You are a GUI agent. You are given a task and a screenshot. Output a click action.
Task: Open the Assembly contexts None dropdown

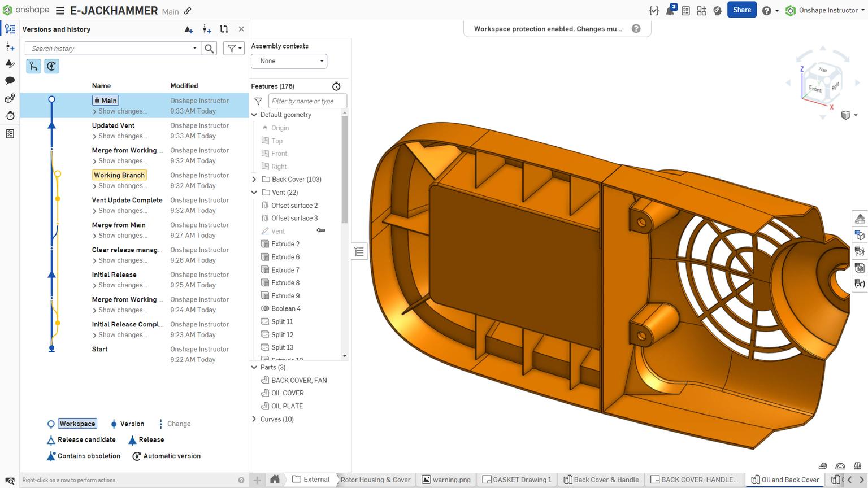click(x=289, y=61)
